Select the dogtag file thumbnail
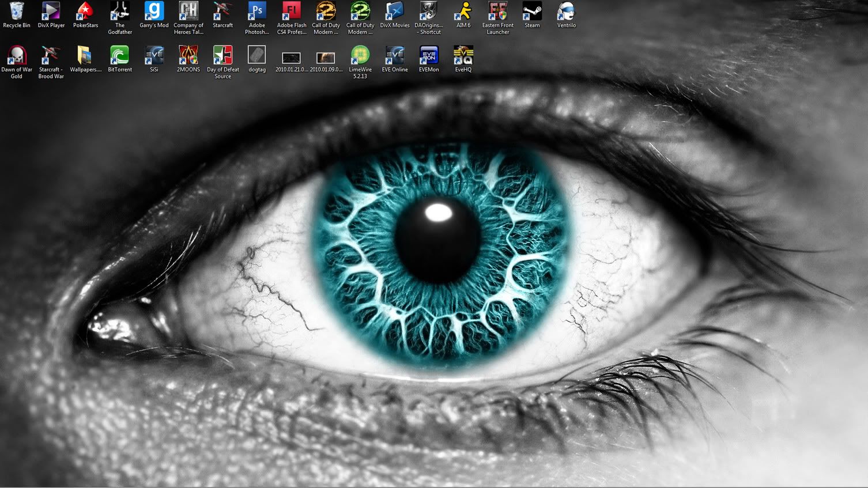 click(257, 55)
